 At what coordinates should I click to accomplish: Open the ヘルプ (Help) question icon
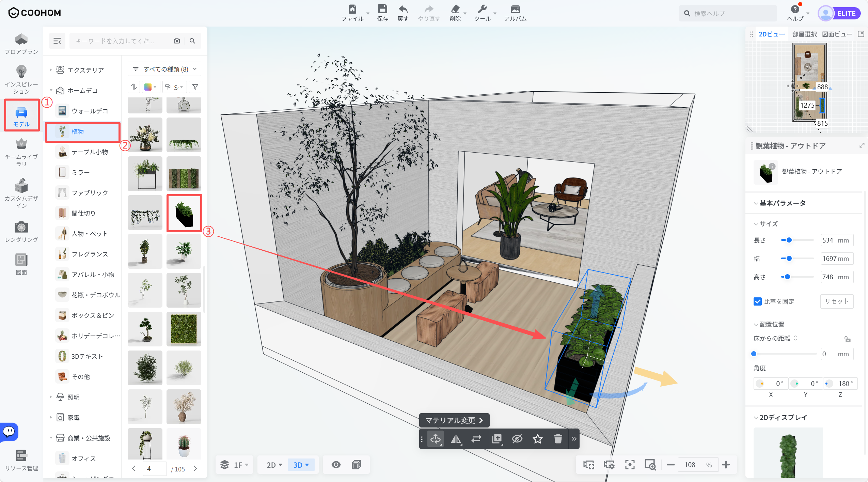tap(795, 9)
